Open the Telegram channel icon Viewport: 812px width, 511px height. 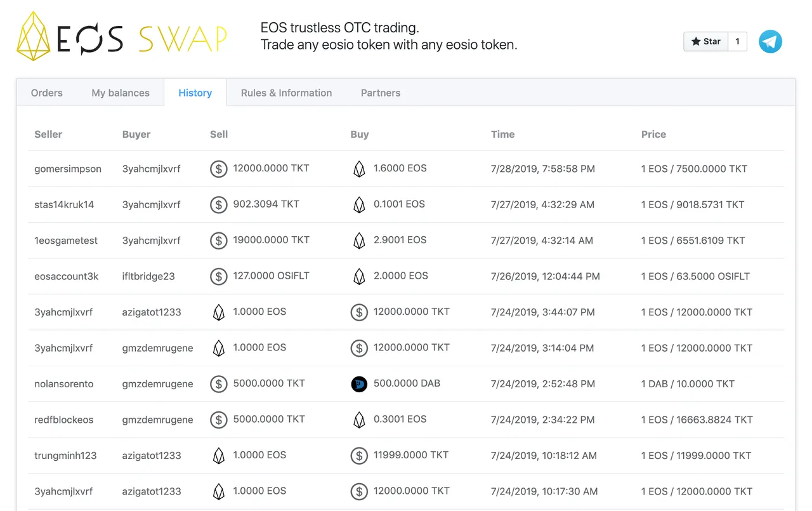[x=771, y=41]
